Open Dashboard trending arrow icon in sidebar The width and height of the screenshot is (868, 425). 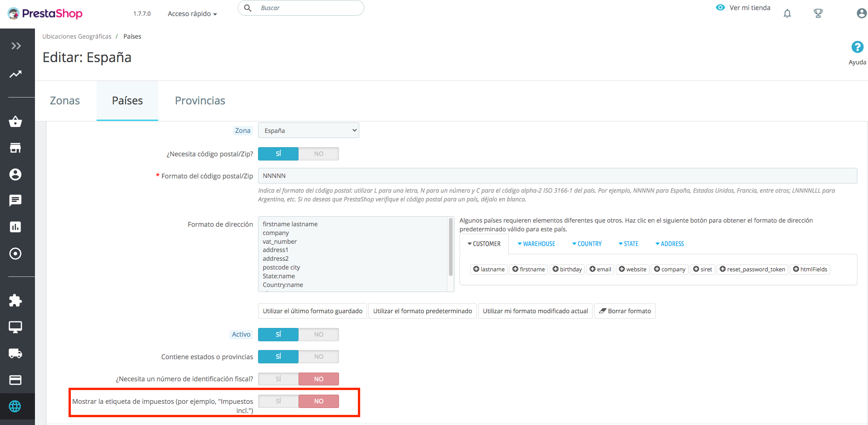click(x=16, y=74)
